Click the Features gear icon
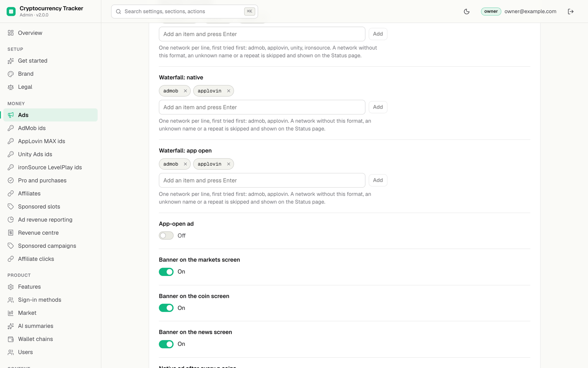The image size is (588, 368). point(11,287)
